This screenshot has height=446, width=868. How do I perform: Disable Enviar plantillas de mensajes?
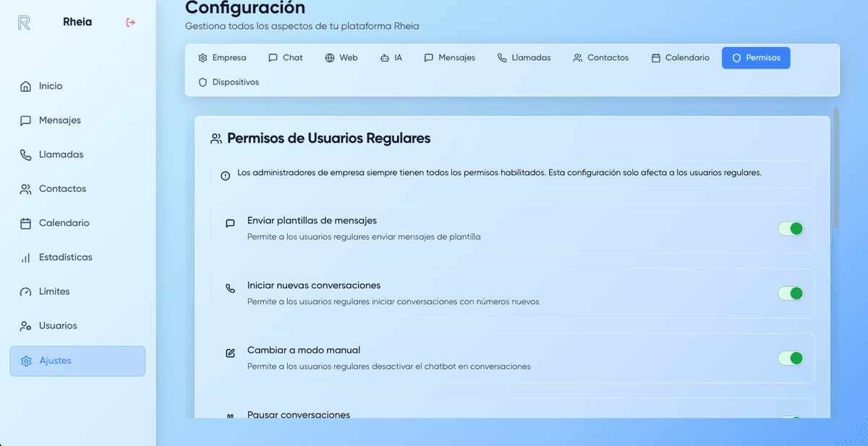[791, 228]
